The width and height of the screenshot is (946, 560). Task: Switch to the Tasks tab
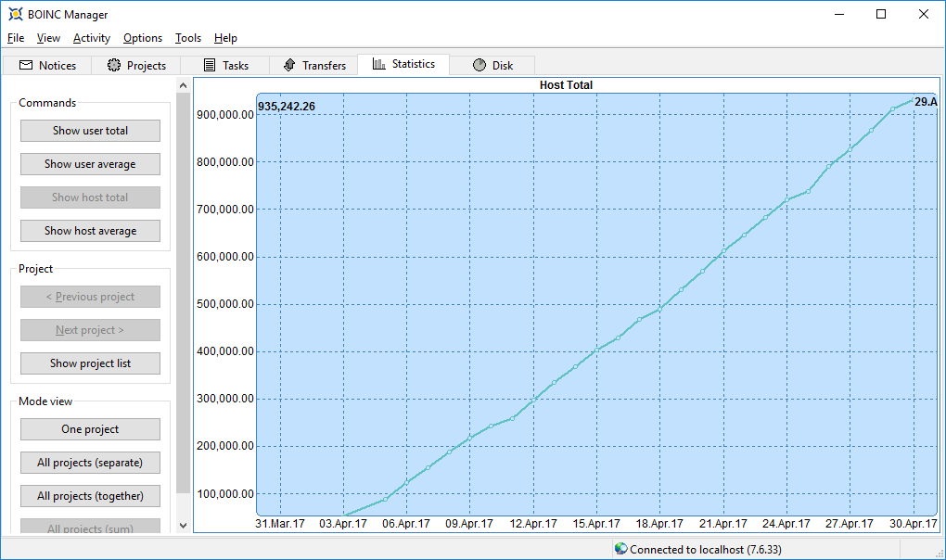coord(225,65)
